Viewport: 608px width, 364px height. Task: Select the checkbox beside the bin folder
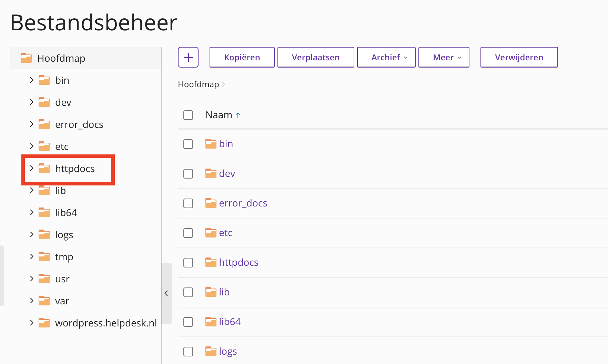click(188, 144)
